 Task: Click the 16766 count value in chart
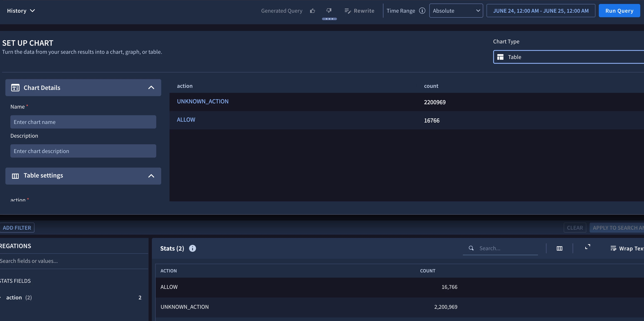pyautogui.click(x=432, y=120)
